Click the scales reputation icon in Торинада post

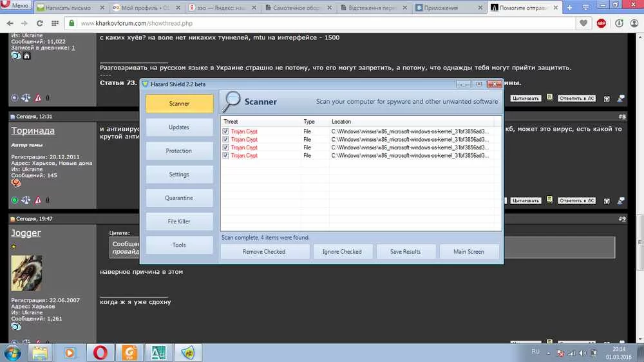point(26,200)
